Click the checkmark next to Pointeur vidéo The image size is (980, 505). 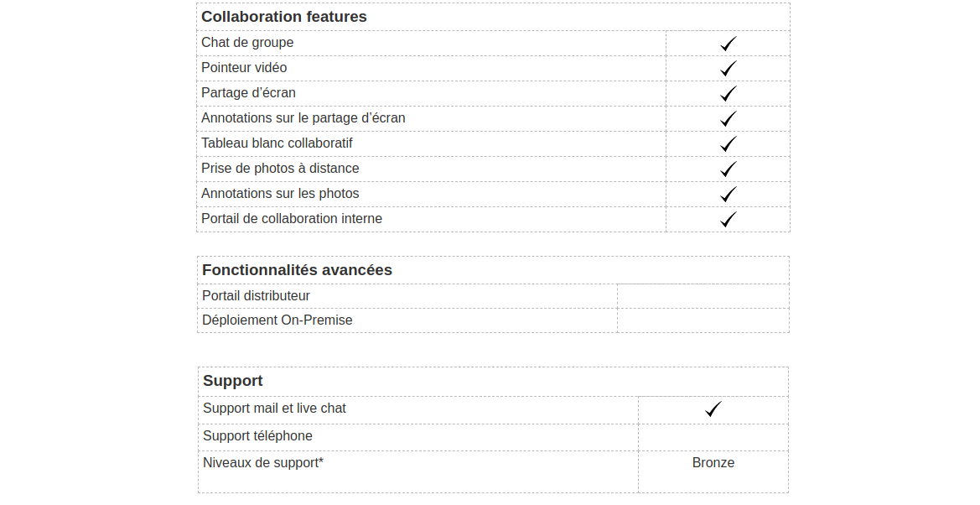click(729, 68)
